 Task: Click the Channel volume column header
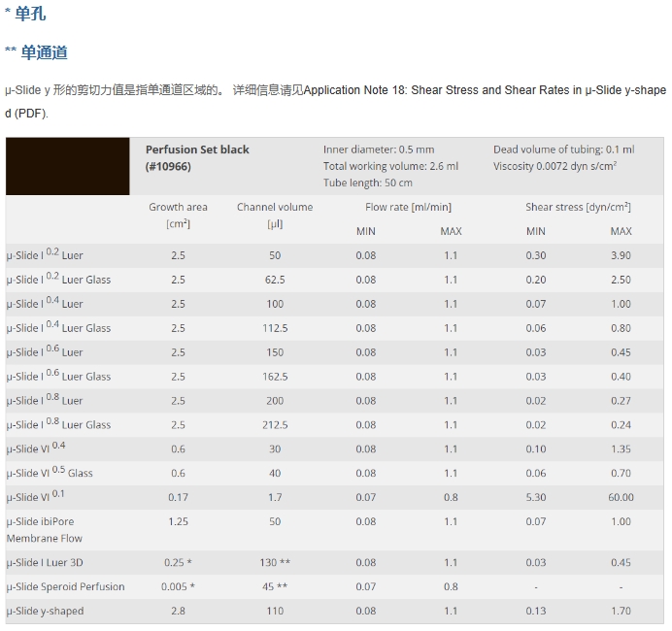[x=275, y=216]
